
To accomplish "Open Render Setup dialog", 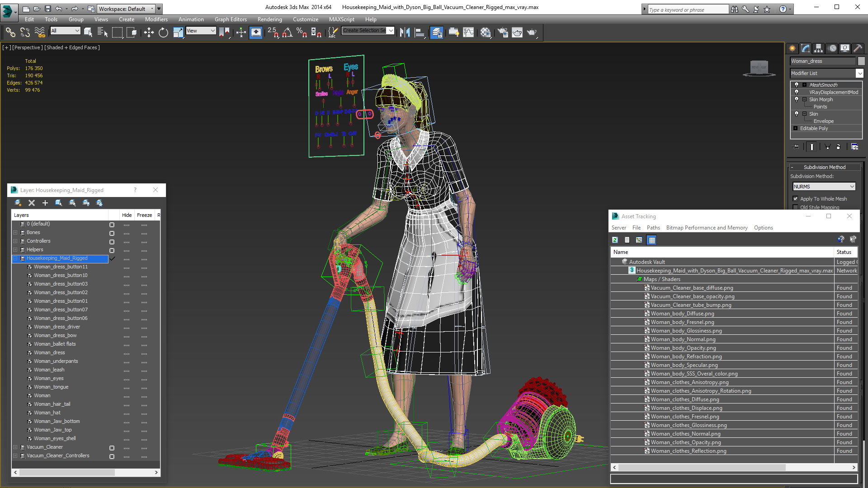I will tap(502, 32).
